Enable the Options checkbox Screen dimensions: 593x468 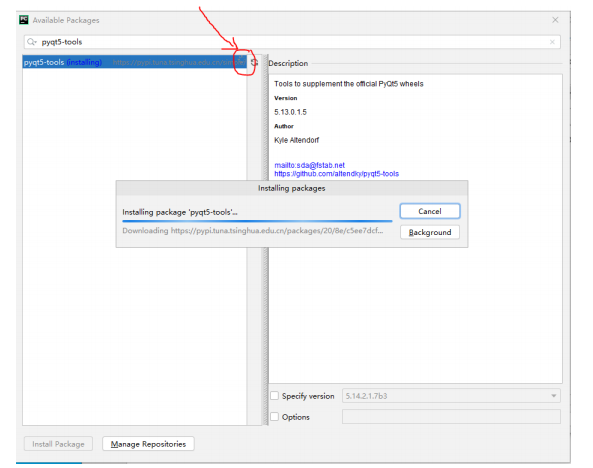tap(275, 417)
